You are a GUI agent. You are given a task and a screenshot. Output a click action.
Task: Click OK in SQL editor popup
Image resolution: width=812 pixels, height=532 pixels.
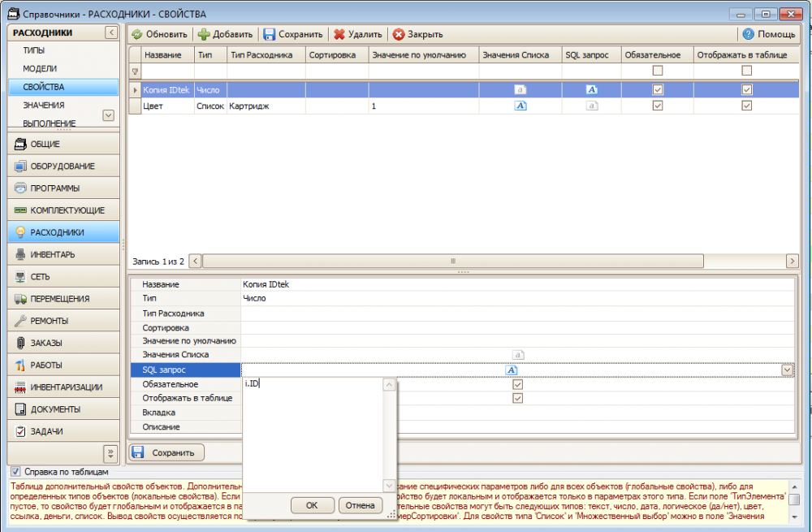[313, 505]
